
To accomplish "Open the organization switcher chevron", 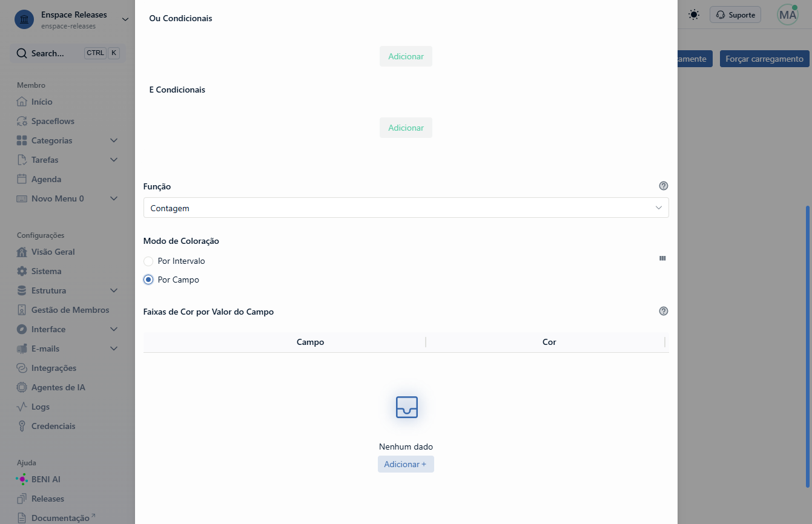I will [x=125, y=19].
